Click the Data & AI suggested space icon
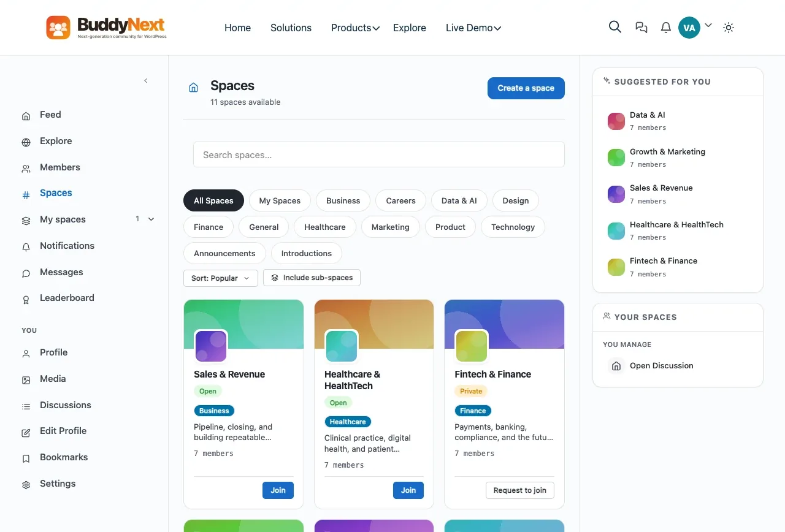This screenshot has width=785, height=532. click(616, 121)
